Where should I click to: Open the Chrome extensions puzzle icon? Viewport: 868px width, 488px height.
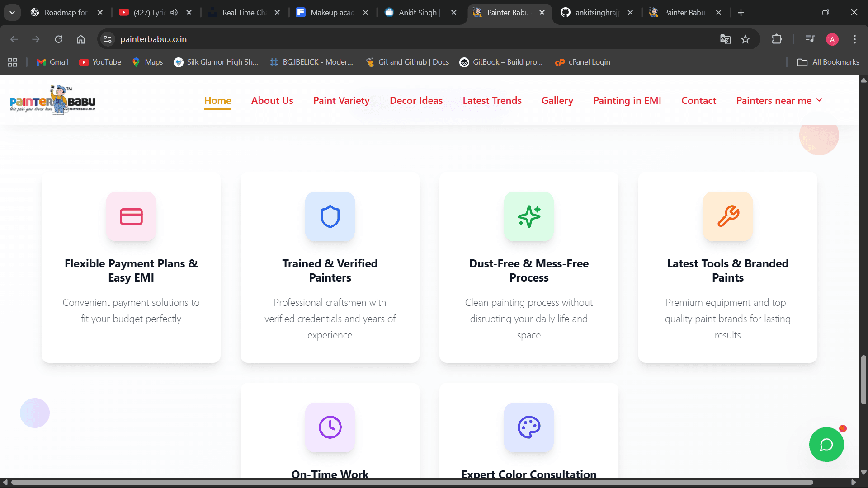click(777, 39)
